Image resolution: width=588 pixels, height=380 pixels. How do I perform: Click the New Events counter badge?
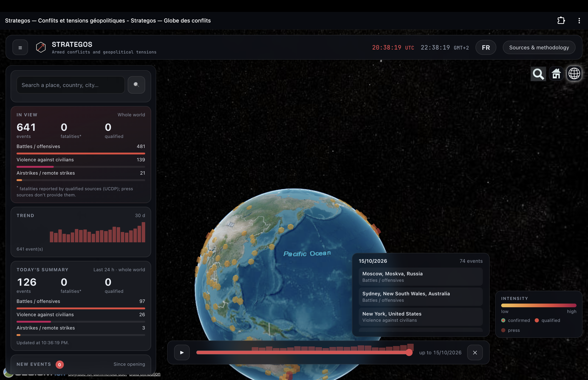point(59,364)
